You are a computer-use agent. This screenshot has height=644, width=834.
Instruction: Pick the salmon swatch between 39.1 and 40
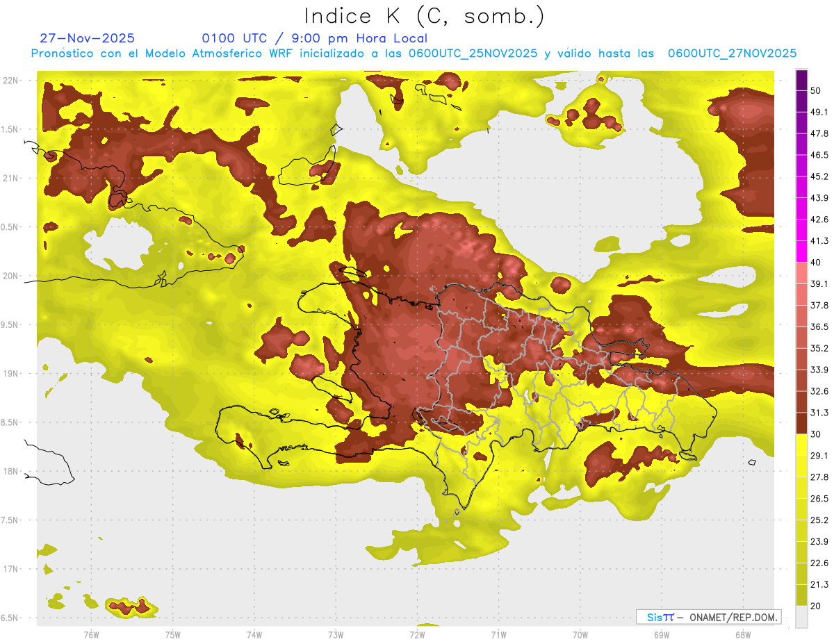tap(801, 273)
